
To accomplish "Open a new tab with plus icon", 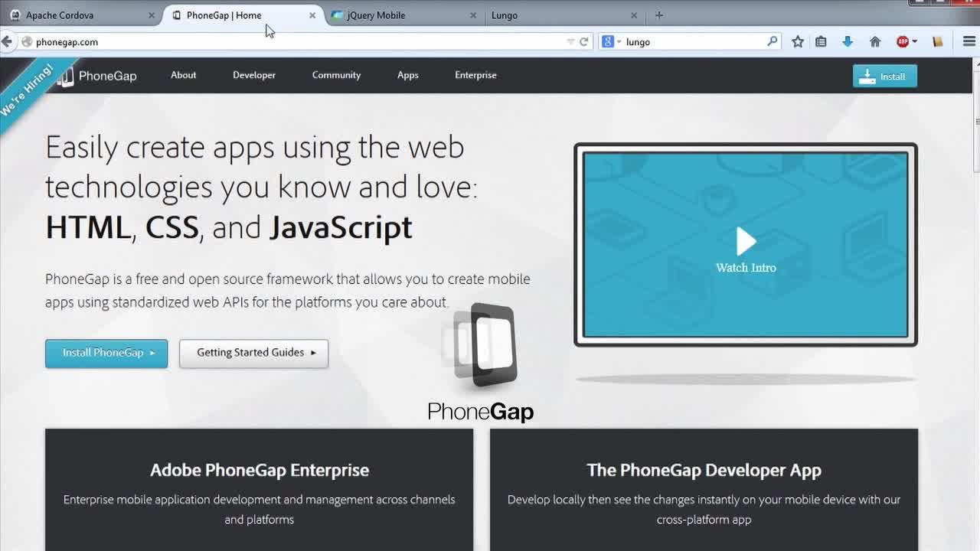I will point(659,15).
